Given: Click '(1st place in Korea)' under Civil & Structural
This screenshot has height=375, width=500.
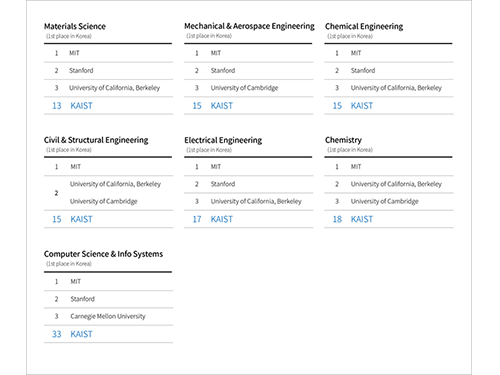Looking at the screenshot, I should coord(69,150).
